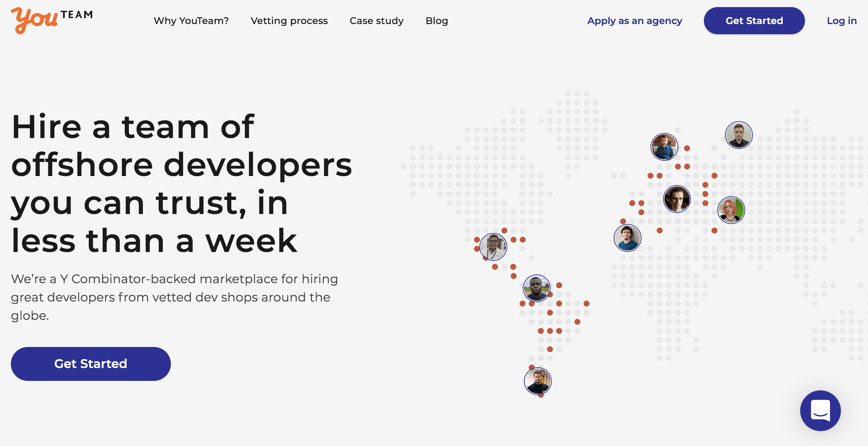
Task: Click the developer avatar nearest the page bottom
Action: click(x=538, y=381)
